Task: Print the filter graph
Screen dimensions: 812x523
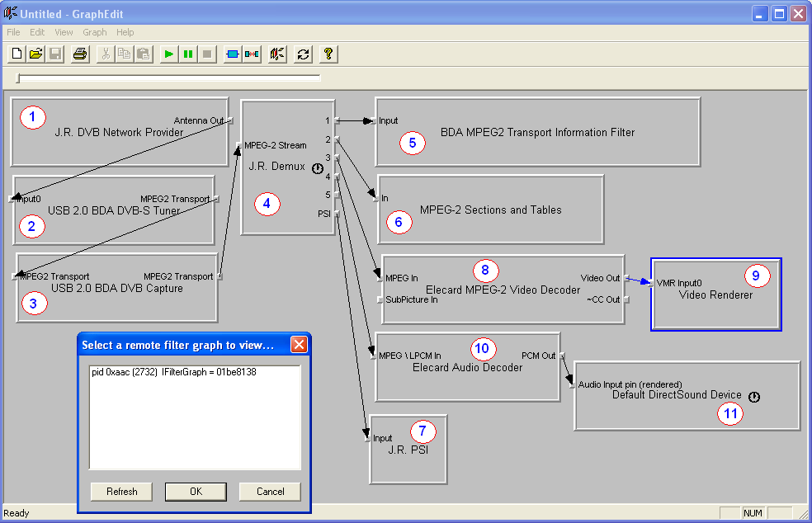Action: pos(80,54)
